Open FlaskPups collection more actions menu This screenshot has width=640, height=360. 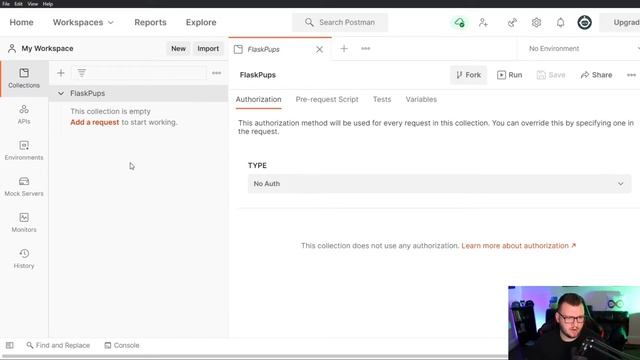pyautogui.click(x=631, y=75)
